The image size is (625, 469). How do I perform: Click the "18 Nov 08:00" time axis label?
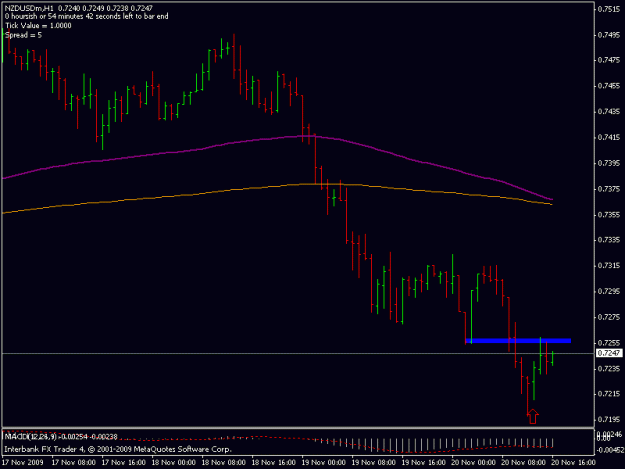click(224, 463)
